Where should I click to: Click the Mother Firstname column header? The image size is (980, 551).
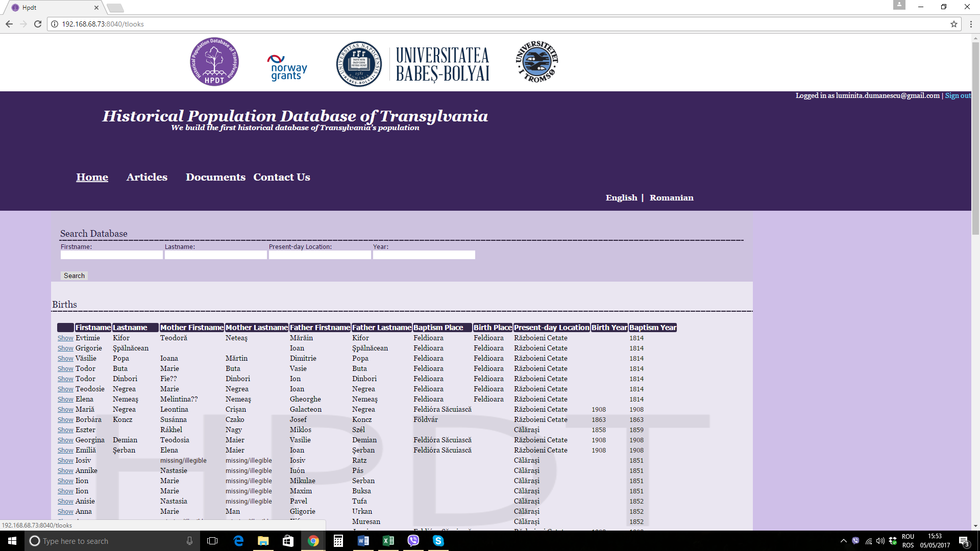(192, 328)
